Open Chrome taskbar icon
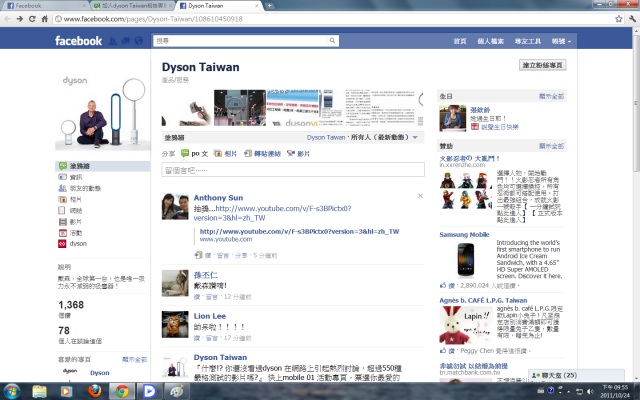This screenshot has width=640, height=400. [122, 391]
